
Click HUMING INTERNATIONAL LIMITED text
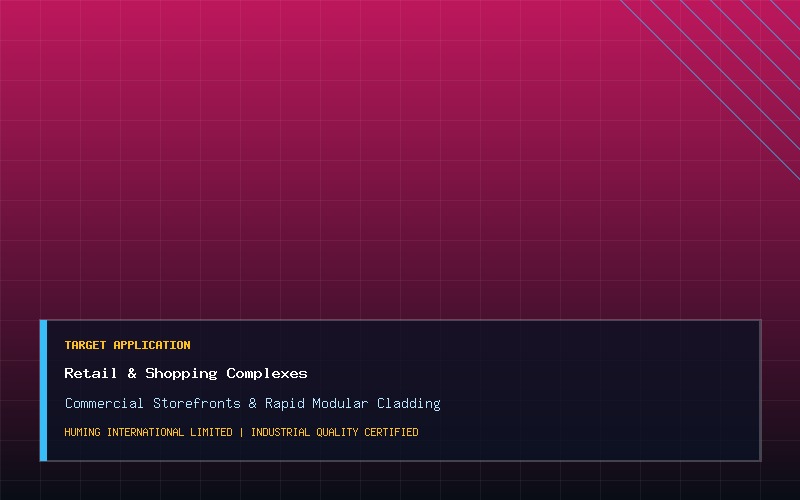(x=148, y=432)
